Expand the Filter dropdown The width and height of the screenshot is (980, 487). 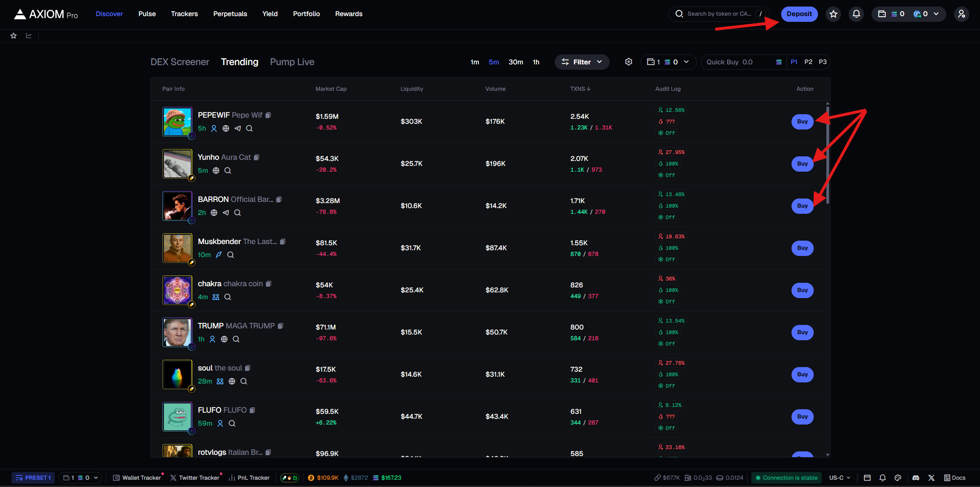(x=582, y=62)
